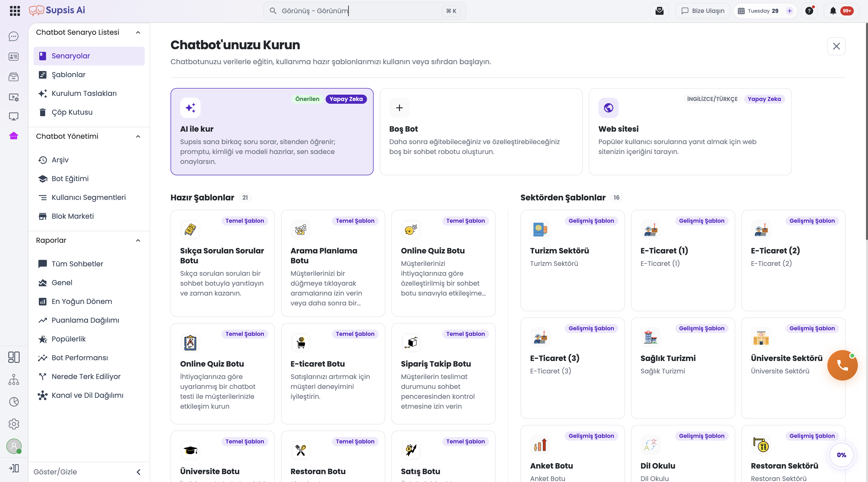Click the orange phone call floating button
Viewport: 868px width, 482px height.
pos(842,365)
